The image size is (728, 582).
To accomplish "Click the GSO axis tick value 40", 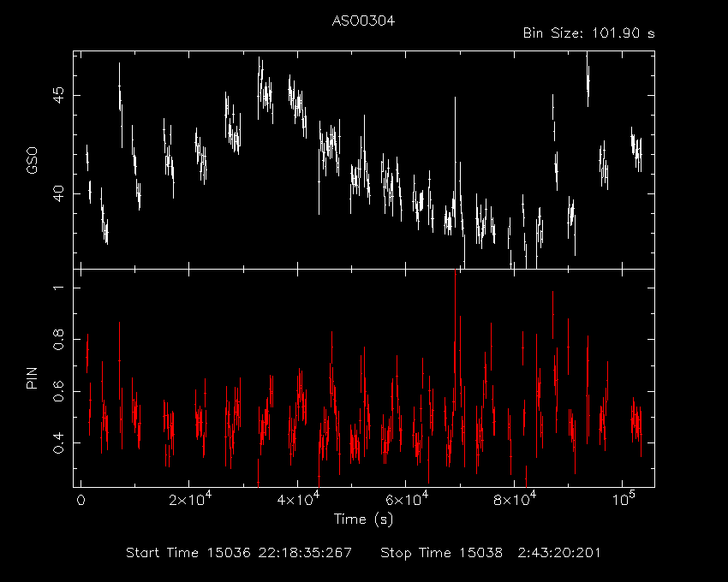I will [59, 193].
